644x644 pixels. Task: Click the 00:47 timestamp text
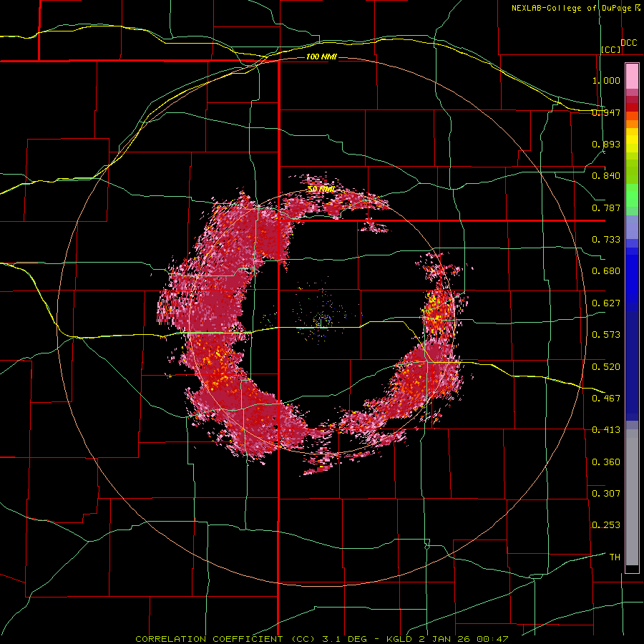click(494, 639)
